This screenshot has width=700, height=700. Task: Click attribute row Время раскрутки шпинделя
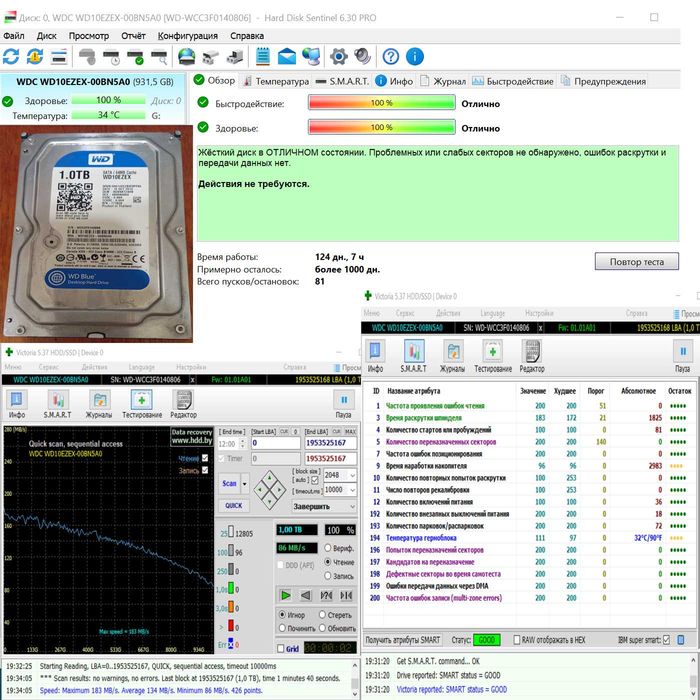tap(529, 418)
